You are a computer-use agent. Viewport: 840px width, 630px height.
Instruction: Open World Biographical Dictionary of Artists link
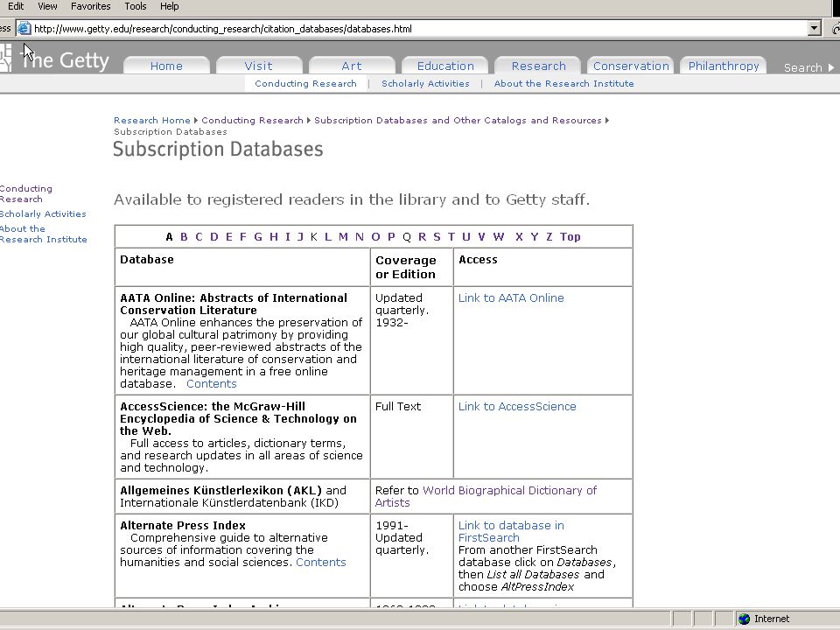pyautogui.click(x=486, y=497)
